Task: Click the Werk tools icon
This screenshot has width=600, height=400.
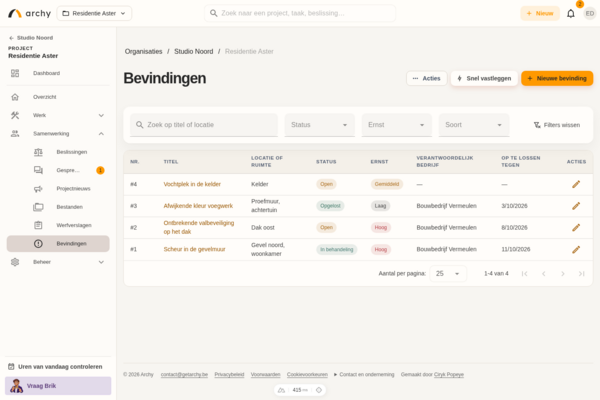Action: pos(15,115)
